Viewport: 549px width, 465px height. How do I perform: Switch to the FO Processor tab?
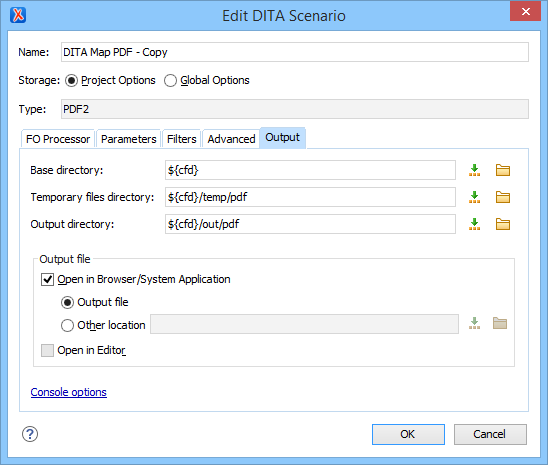click(x=58, y=139)
